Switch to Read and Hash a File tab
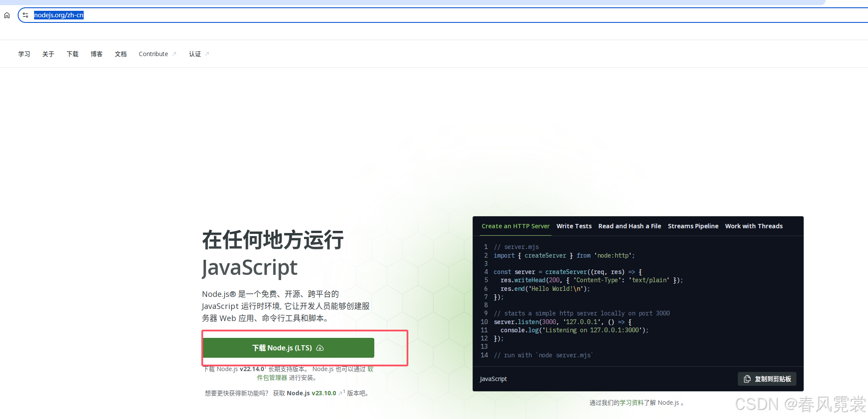 630,226
